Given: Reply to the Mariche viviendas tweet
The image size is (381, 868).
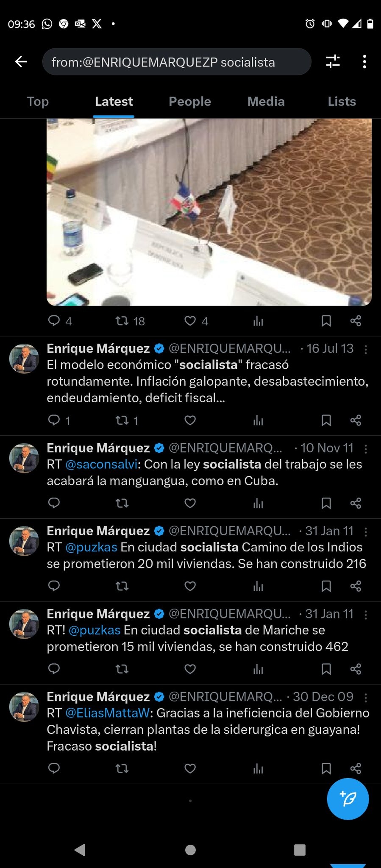Looking at the screenshot, I should pyautogui.click(x=54, y=669).
